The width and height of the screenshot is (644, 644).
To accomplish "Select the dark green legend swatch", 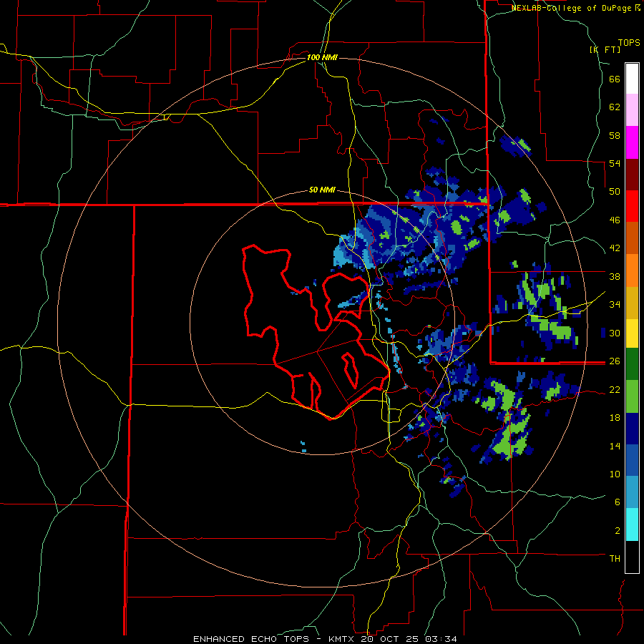I will 632,364.
